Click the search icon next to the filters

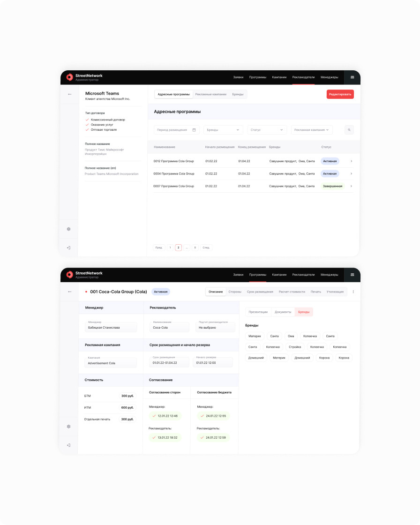point(349,130)
